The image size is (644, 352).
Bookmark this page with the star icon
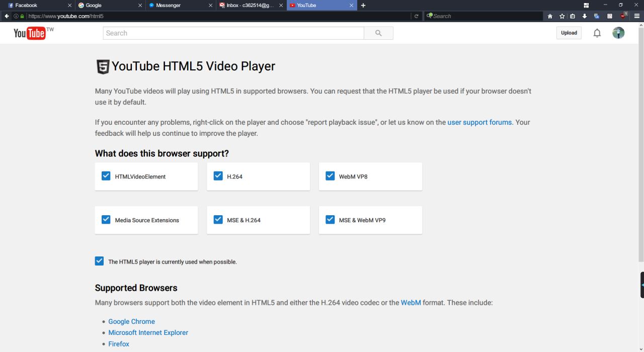point(562,16)
